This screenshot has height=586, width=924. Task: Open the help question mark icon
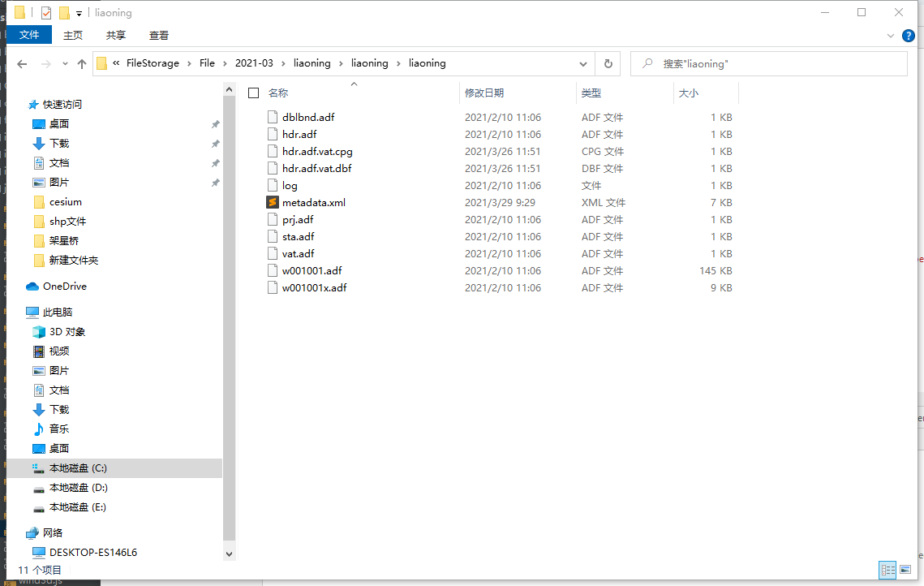[x=908, y=36]
